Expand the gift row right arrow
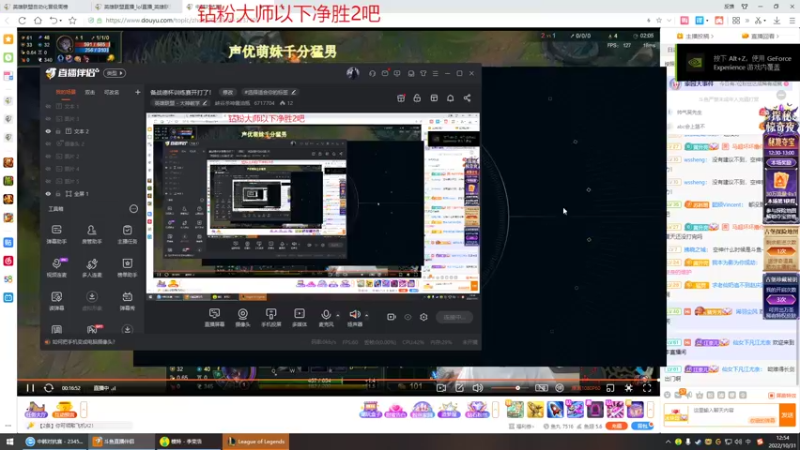Screen dimensions: 800x450 coord(651,409)
